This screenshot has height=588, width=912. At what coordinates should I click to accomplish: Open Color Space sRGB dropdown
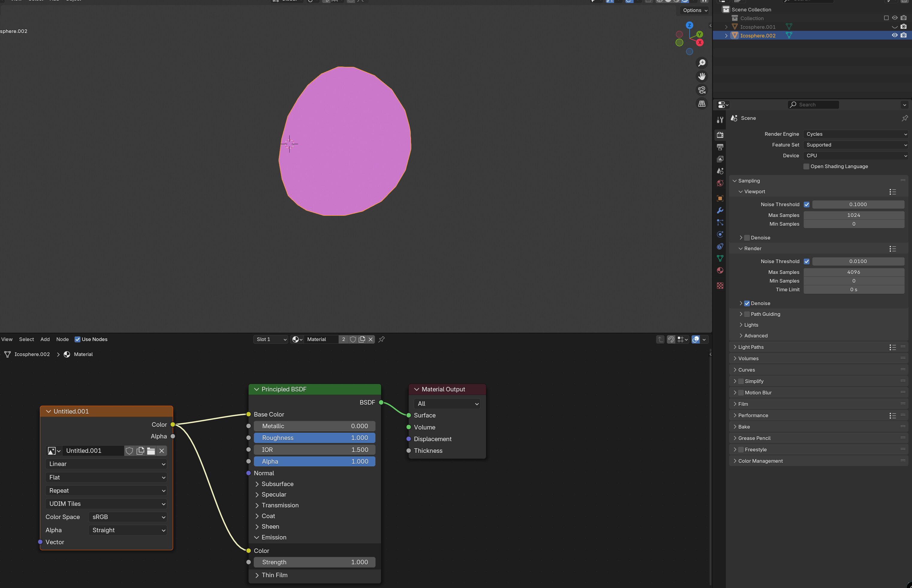point(128,517)
